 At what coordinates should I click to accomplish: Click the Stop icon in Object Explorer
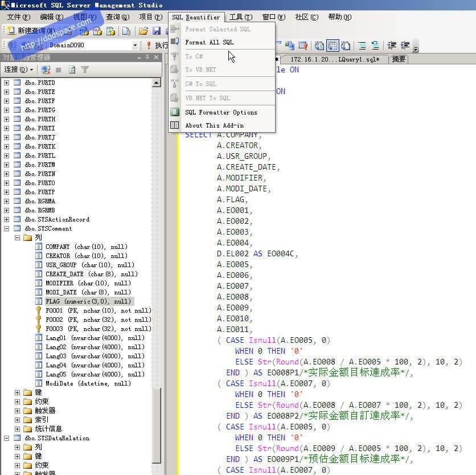[59, 70]
